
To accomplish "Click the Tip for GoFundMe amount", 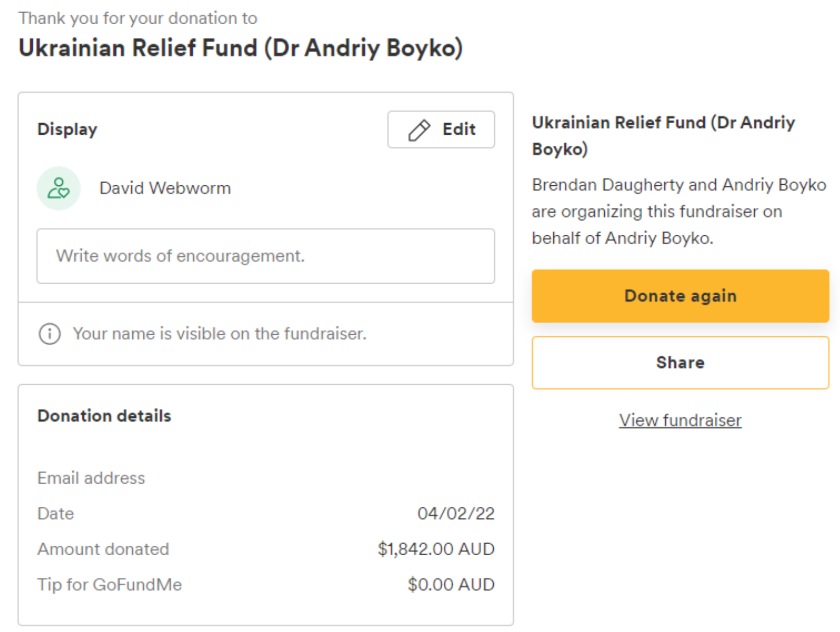I will [x=451, y=585].
